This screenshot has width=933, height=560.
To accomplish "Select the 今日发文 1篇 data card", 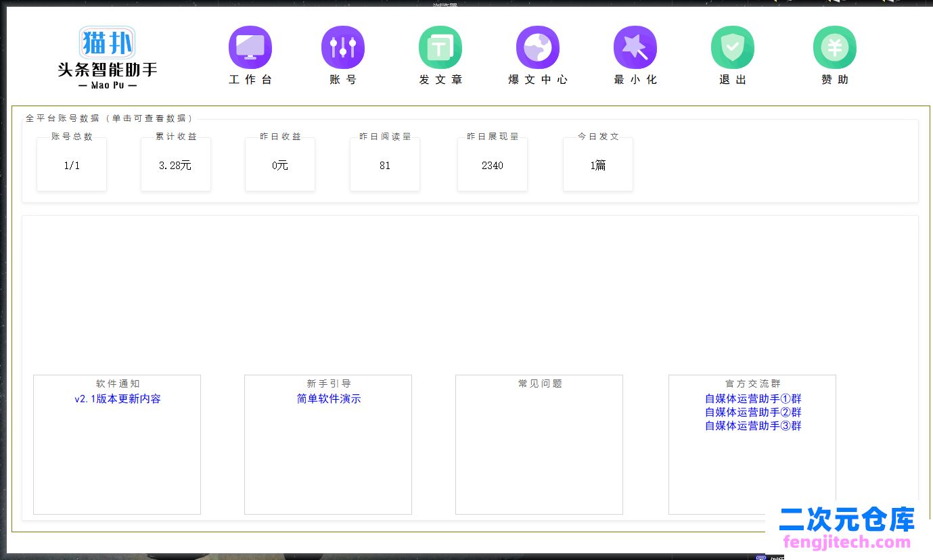I will [x=598, y=164].
